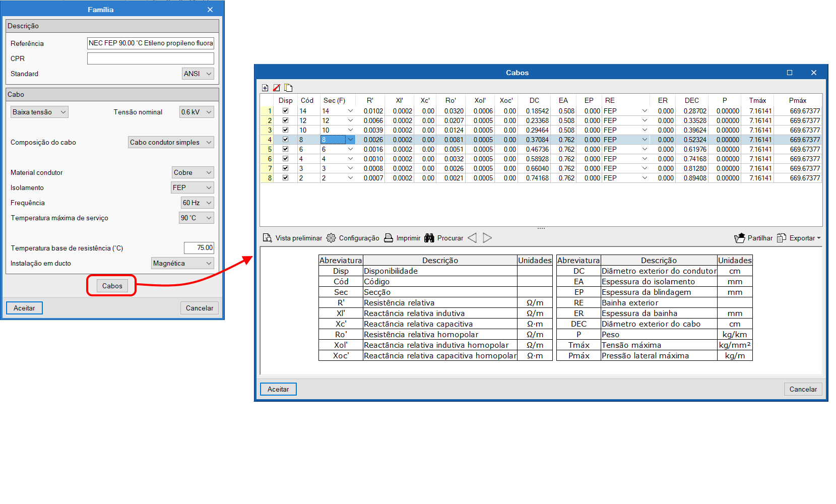The width and height of the screenshot is (836, 504).
Task: Toggle Disp checkbox for cable code 12
Action: (x=285, y=120)
